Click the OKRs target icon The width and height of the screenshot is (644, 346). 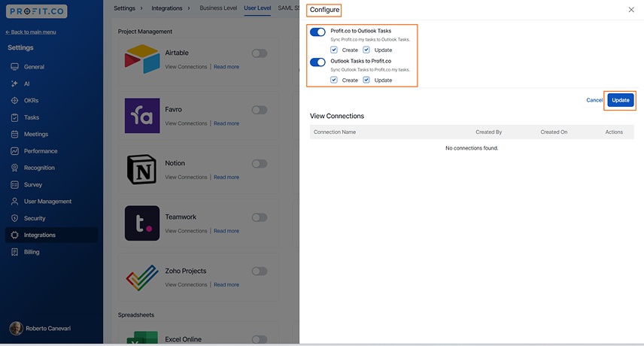(15, 101)
